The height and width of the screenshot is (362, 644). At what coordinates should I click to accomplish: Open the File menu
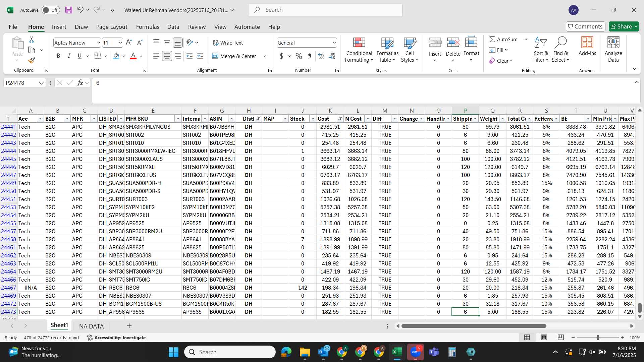tap(13, 27)
